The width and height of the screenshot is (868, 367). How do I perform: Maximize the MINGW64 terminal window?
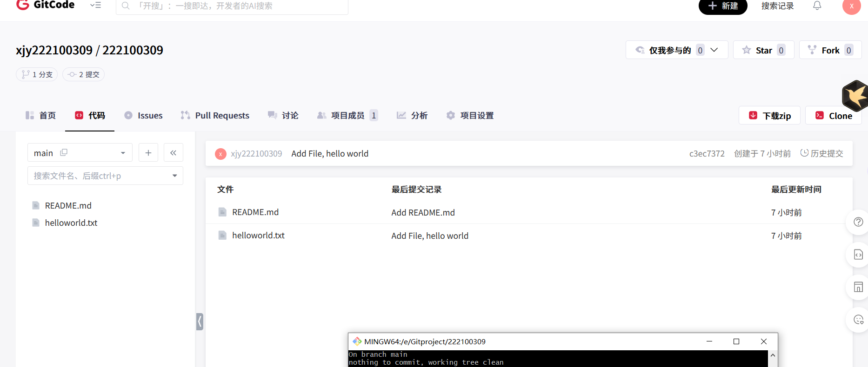tap(736, 341)
